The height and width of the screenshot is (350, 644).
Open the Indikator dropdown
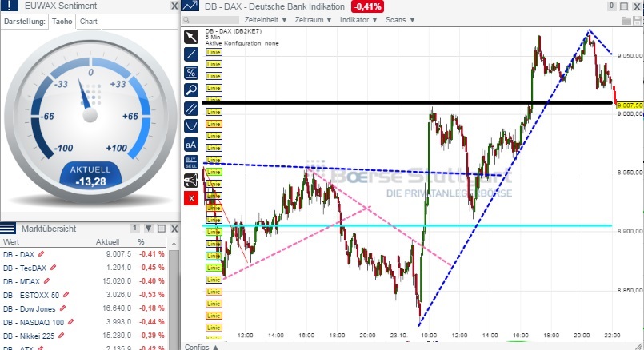tap(358, 20)
